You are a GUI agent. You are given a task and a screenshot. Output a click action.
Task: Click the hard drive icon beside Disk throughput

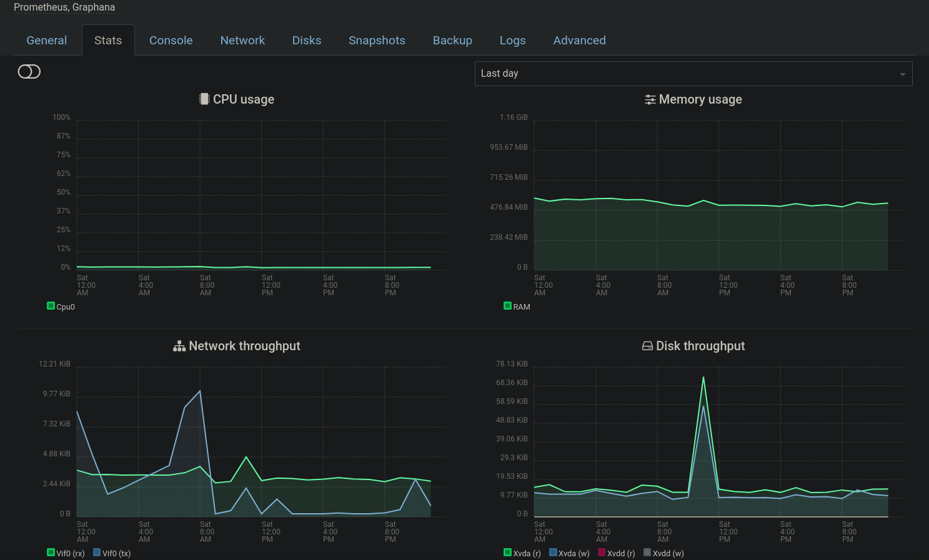(647, 346)
